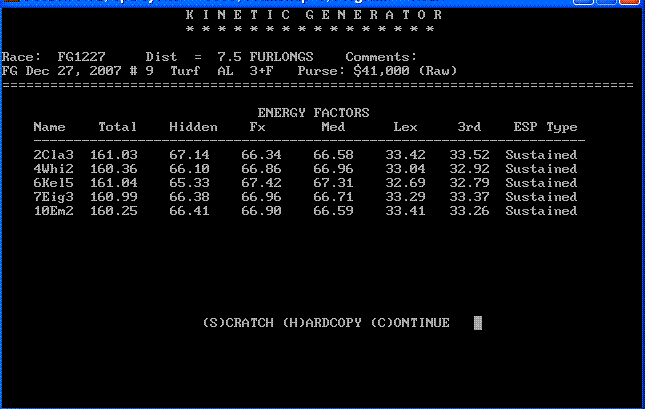
Task: Select horse name 2Cla3
Action: (53, 155)
